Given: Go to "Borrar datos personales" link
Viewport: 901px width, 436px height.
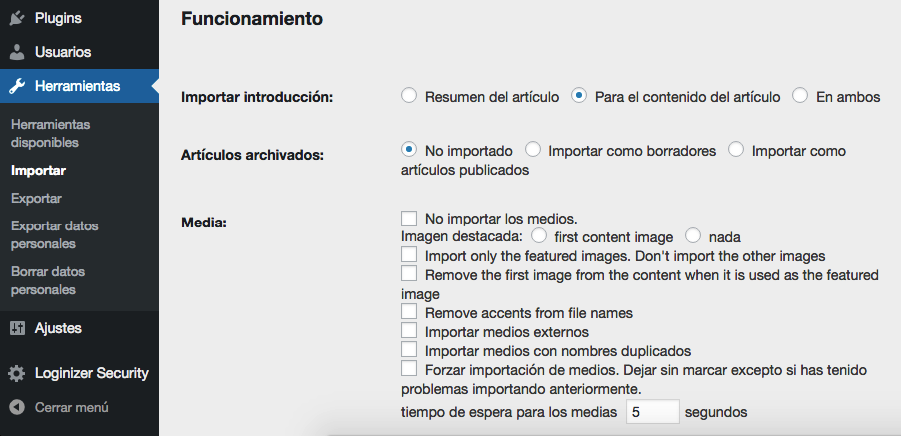Looking at the screenshot, I should tap(48, 280).
